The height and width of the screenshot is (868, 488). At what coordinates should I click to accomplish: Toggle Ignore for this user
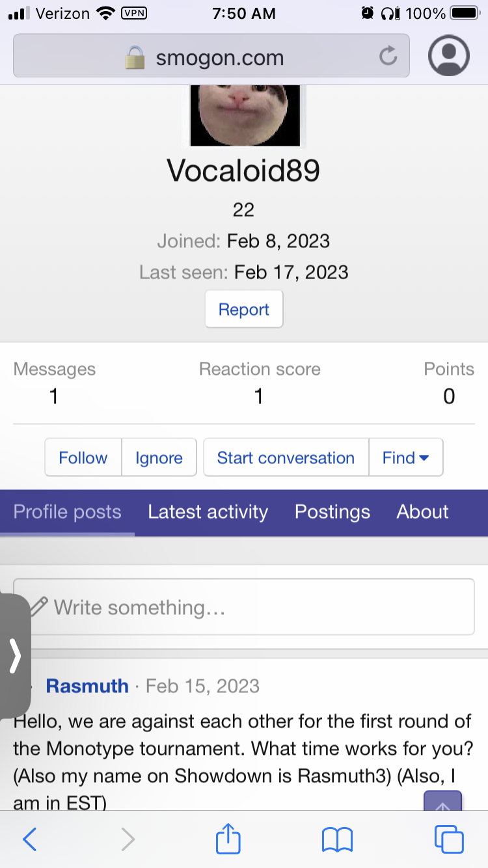click(x=159, y=458)
